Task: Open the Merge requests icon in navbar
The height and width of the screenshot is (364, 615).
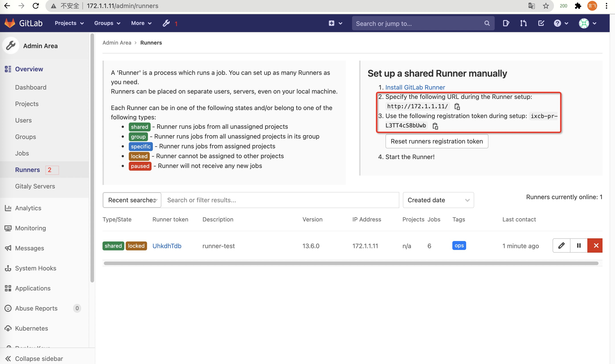Action: [x=523, y=23]
